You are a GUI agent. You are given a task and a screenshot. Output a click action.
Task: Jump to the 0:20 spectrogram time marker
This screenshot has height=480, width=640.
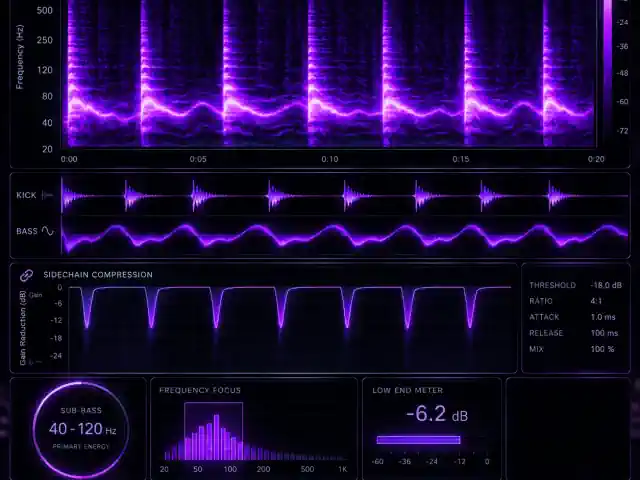click(x=596, y=159)
